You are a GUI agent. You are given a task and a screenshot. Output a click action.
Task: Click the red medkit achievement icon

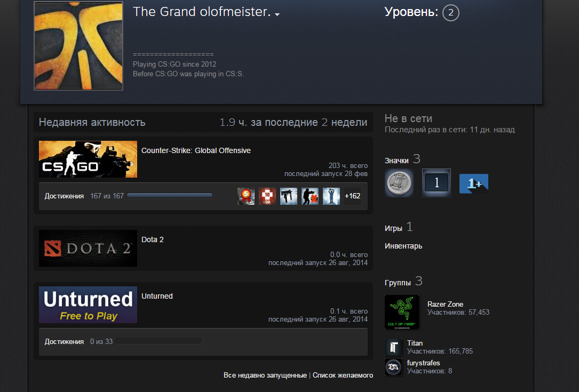tap(267, 196)
